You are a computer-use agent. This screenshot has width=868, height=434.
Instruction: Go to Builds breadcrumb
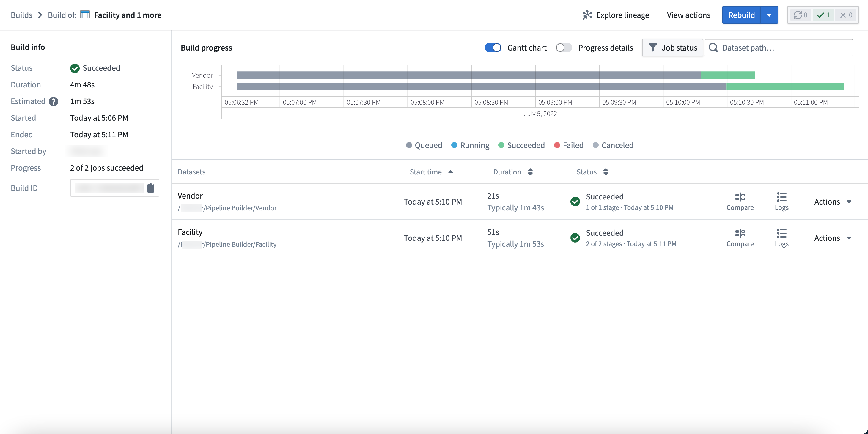click(x=22, y=15)
